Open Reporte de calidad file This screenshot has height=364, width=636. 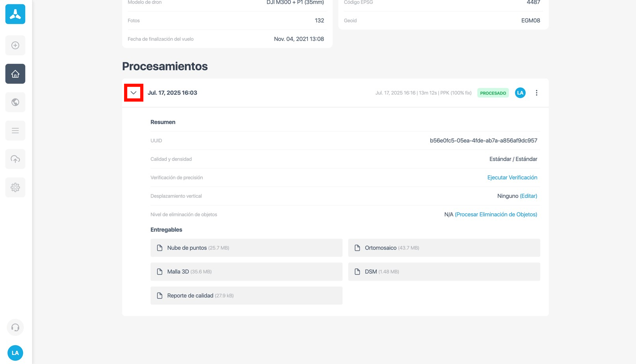pos(246,296)
